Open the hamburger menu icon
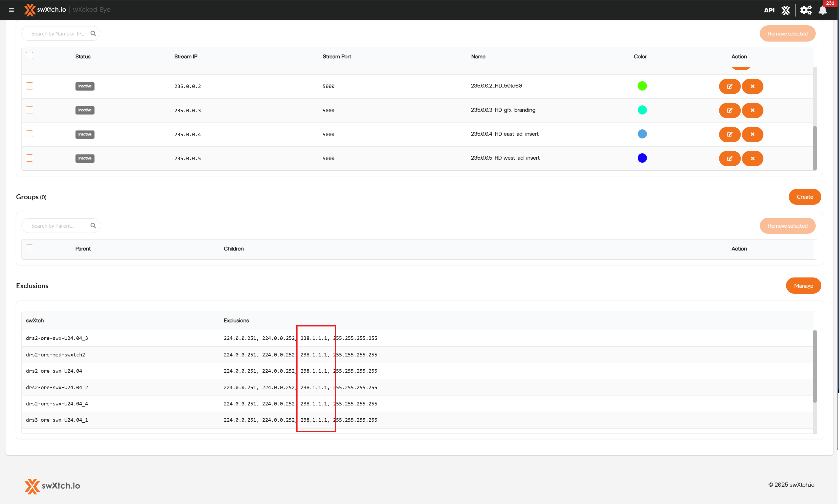 coord(11,10)
